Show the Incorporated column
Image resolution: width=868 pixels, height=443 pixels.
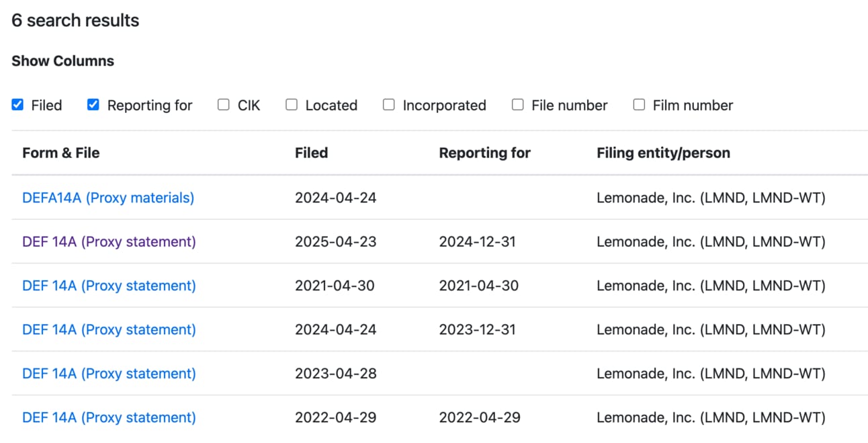389,105
